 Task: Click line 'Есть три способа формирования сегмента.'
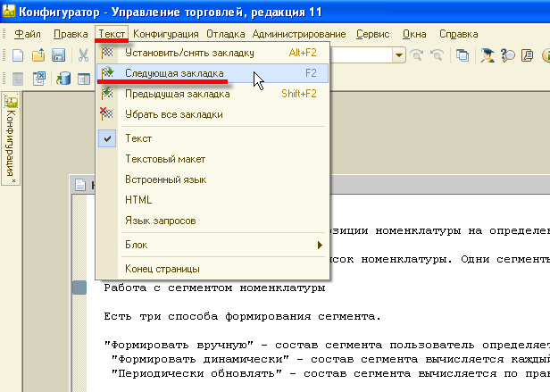point(242,317)
